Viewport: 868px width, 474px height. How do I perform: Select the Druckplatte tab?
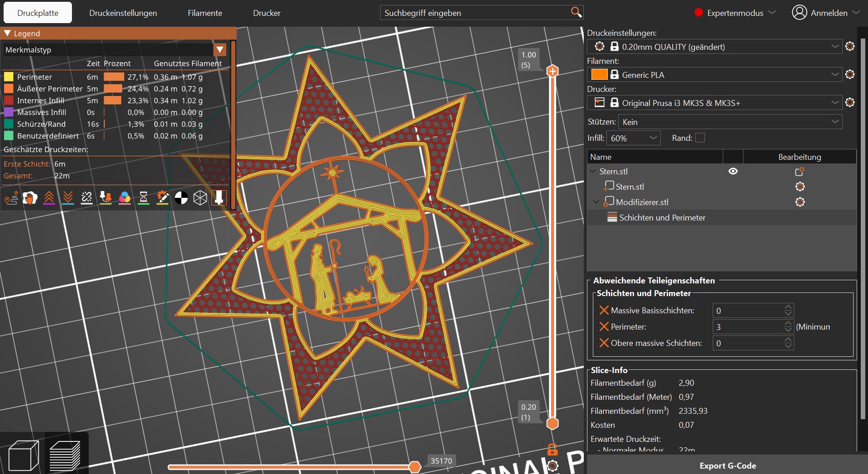point(38,13)
